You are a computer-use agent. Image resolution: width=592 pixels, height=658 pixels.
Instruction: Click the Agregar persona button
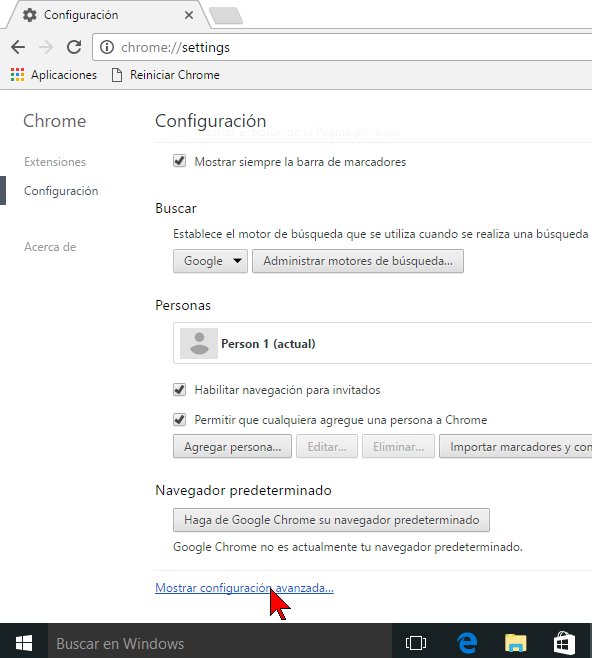(x=232, y=446)
